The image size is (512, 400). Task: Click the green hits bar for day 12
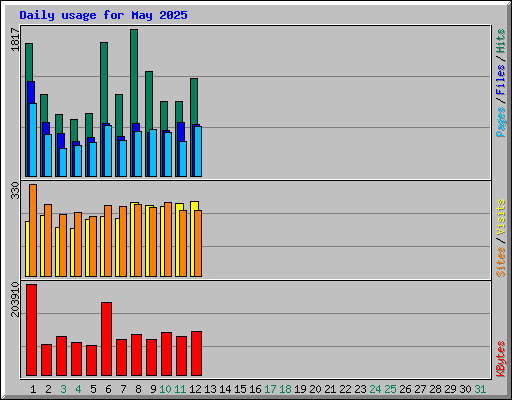pos(194,101)
